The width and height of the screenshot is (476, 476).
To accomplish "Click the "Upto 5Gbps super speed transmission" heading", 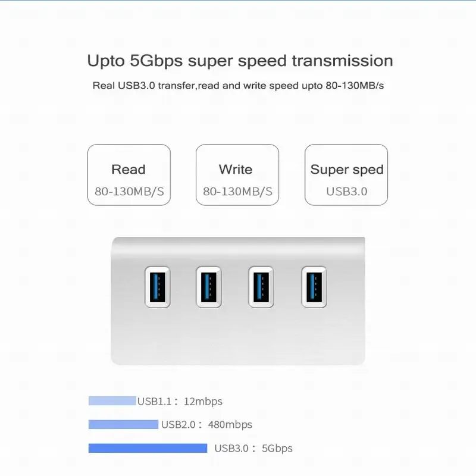I will pos(240,61).
